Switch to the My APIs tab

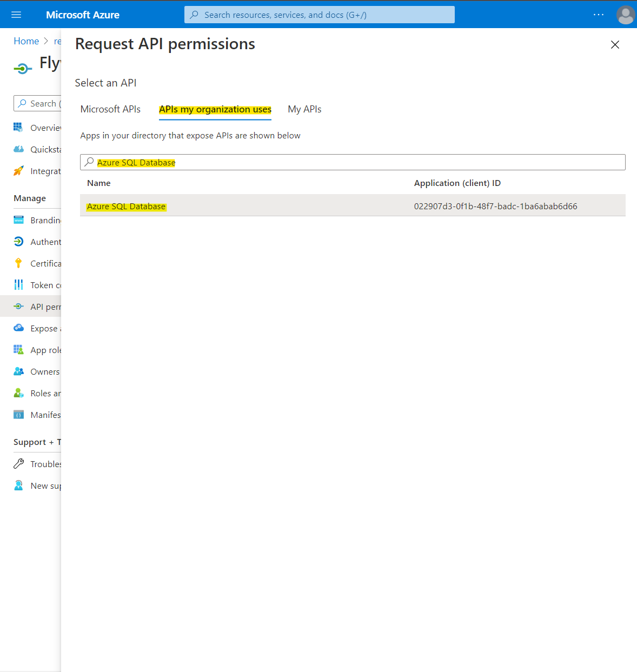click(x=304, y=109)
